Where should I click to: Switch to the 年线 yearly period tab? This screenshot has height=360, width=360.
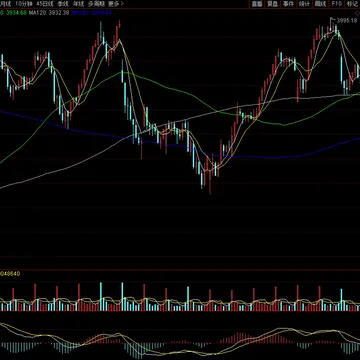click(x=78, y=4)
